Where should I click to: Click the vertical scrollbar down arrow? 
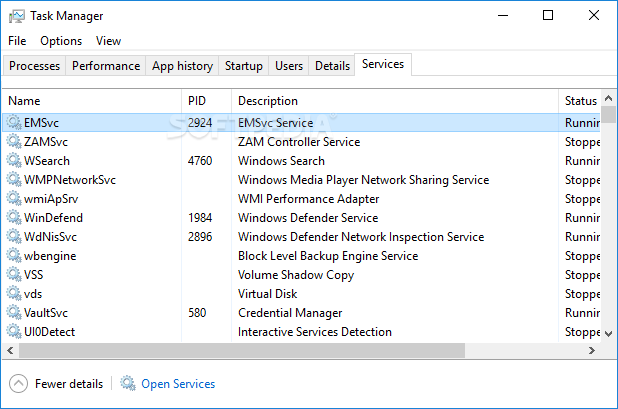[x=609, y=334]
